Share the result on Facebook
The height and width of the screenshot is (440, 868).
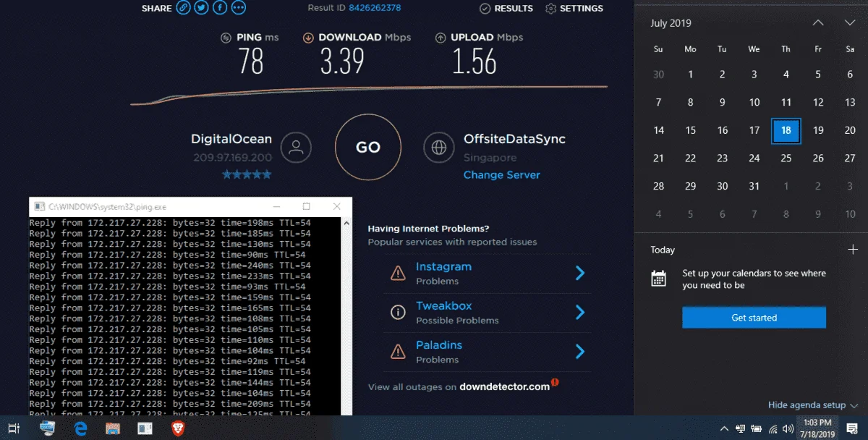pos(220,8)
